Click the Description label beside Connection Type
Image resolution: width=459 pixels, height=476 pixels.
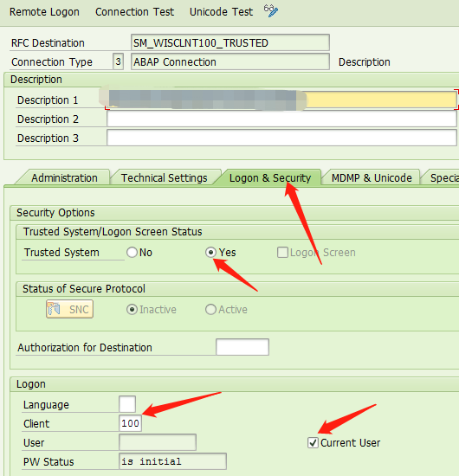(x=365, y=62)
